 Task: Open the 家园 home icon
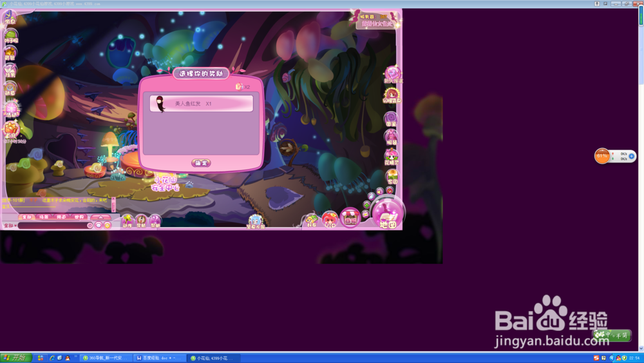(392, 177)
